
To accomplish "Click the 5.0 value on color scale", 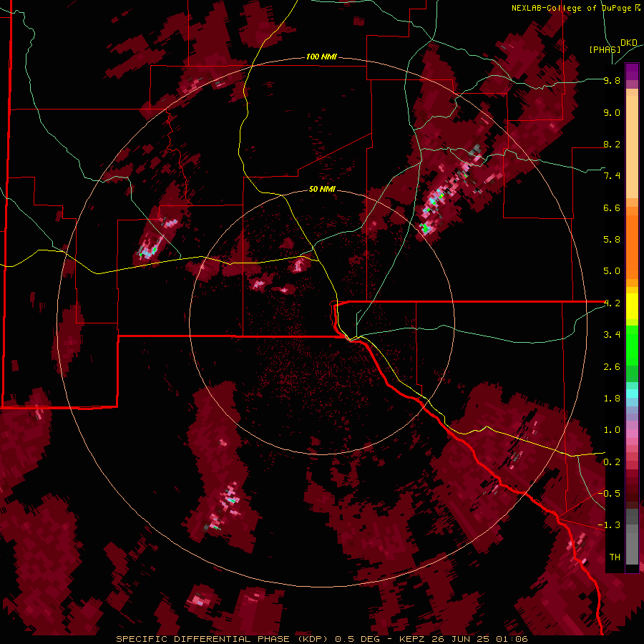I will [612, 271].
